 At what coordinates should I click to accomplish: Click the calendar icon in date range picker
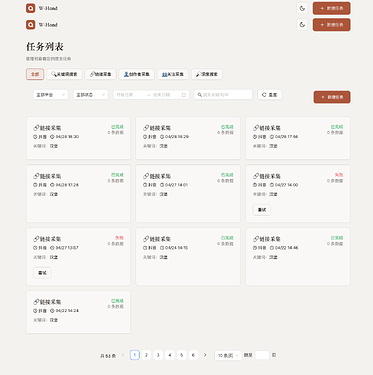point(184,95)
